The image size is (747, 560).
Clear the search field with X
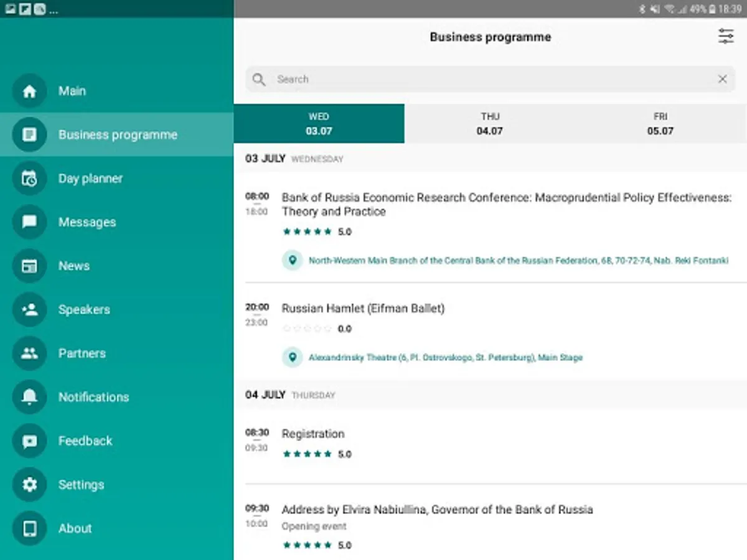[723, 79]
